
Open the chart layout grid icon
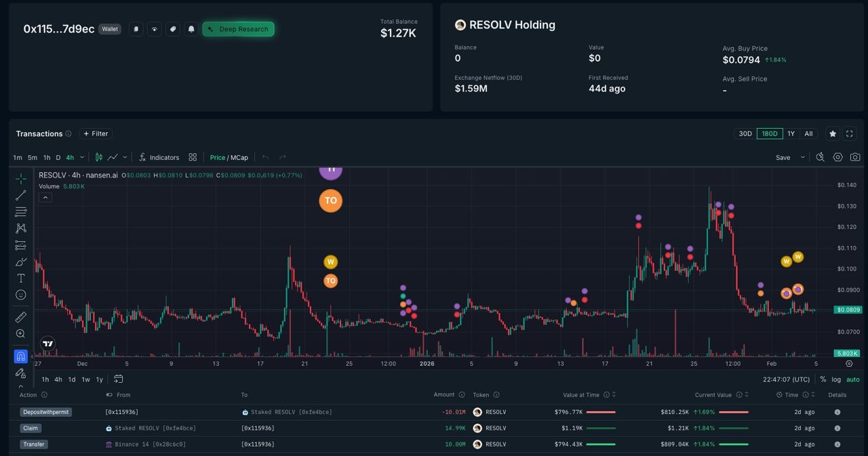pyautogui.click(x=193, y=157)
